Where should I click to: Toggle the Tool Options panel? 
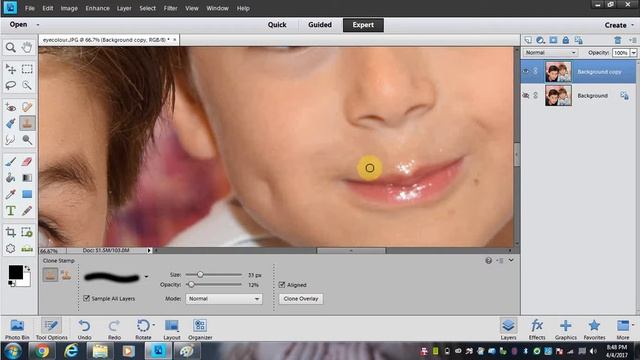click(51, 329)
